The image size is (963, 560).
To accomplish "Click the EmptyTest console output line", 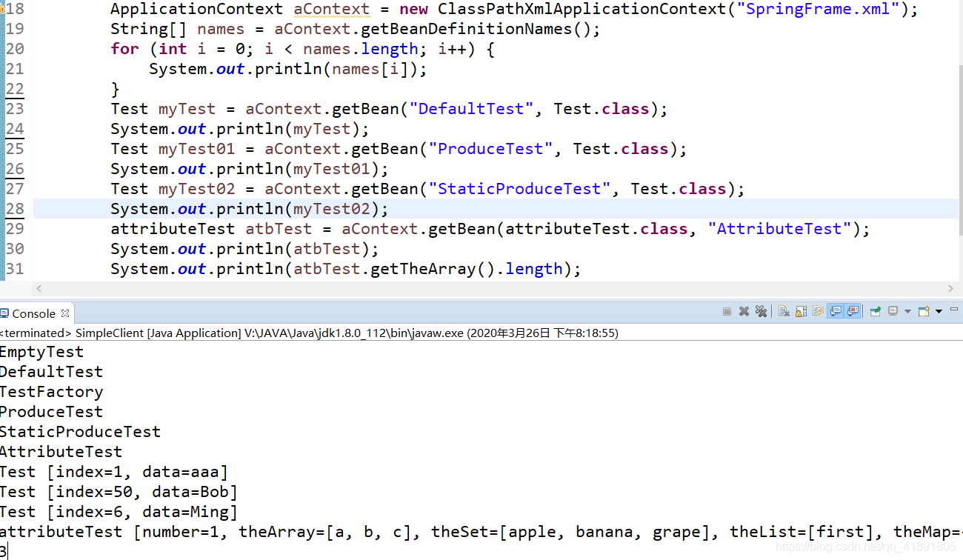I will click(x=41, y=352).
